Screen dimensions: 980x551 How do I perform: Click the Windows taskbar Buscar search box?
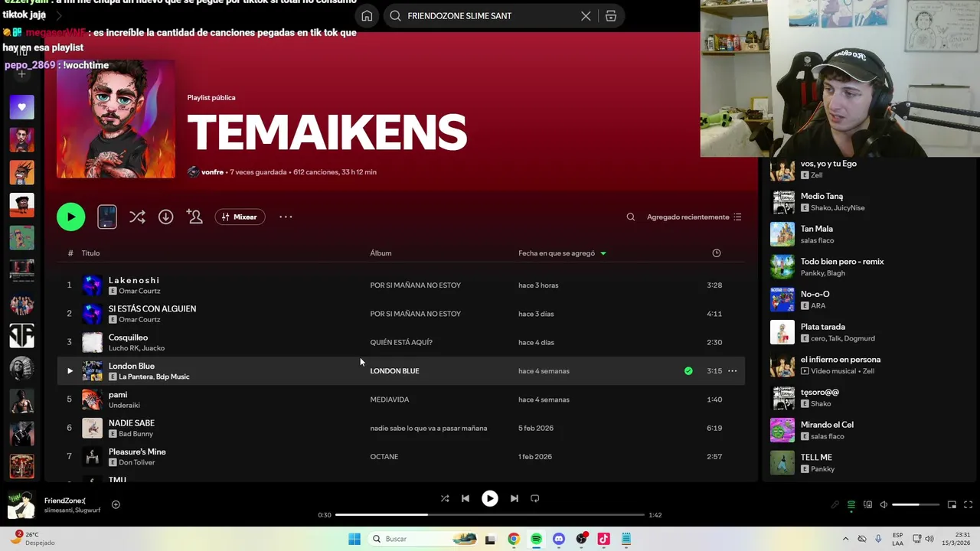(423, 539)
